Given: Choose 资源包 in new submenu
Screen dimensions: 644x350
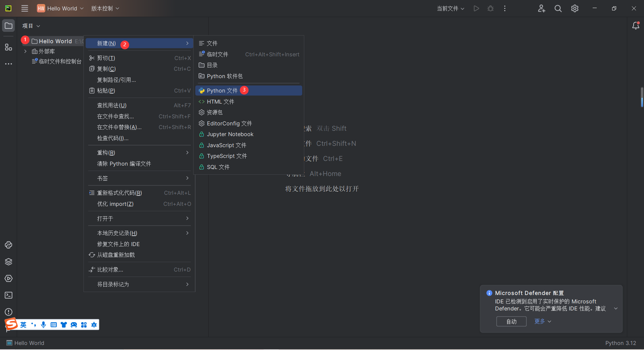Looking at the screenshot, I should [x=249, y=112].
